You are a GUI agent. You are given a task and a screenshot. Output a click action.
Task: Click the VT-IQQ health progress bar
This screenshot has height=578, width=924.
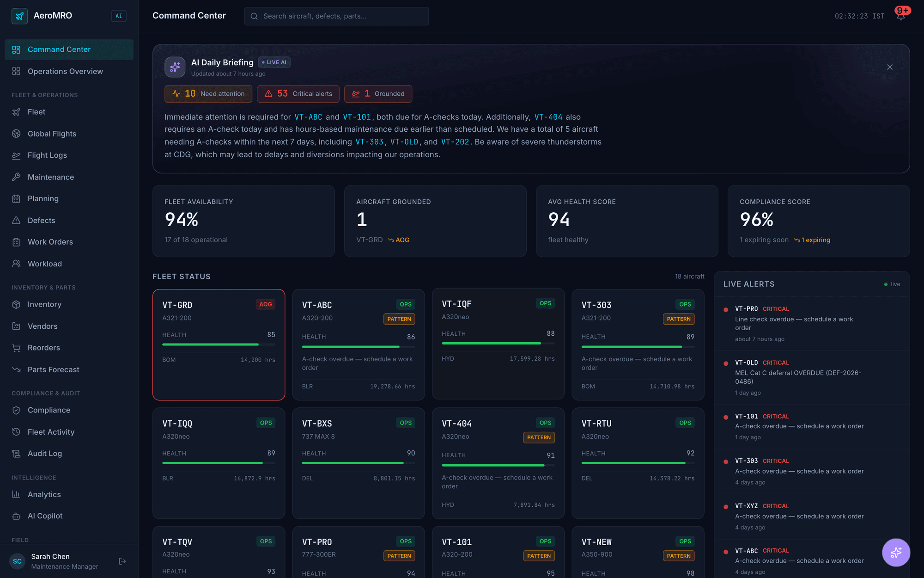tap(219, 463)
